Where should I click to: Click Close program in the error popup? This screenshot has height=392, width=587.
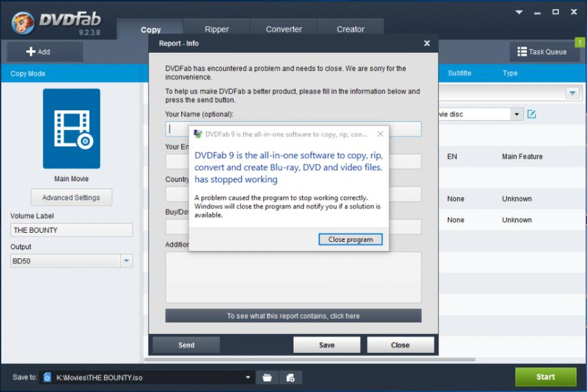coord(350,239)
